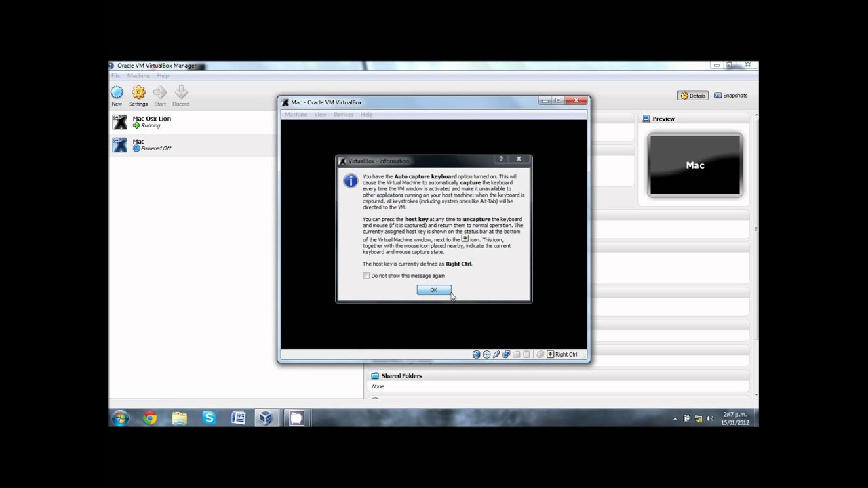The image size is (868, 488).
Task: Show hidden system tray icons arrow
Action: coord(675,419)
